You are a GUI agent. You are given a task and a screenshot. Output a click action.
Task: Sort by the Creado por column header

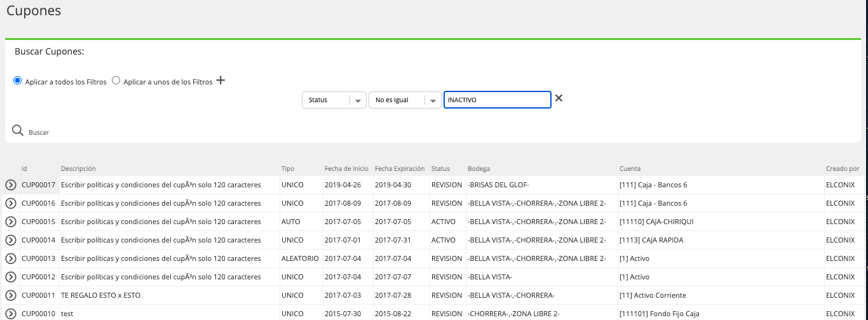[x=843, y=168]
